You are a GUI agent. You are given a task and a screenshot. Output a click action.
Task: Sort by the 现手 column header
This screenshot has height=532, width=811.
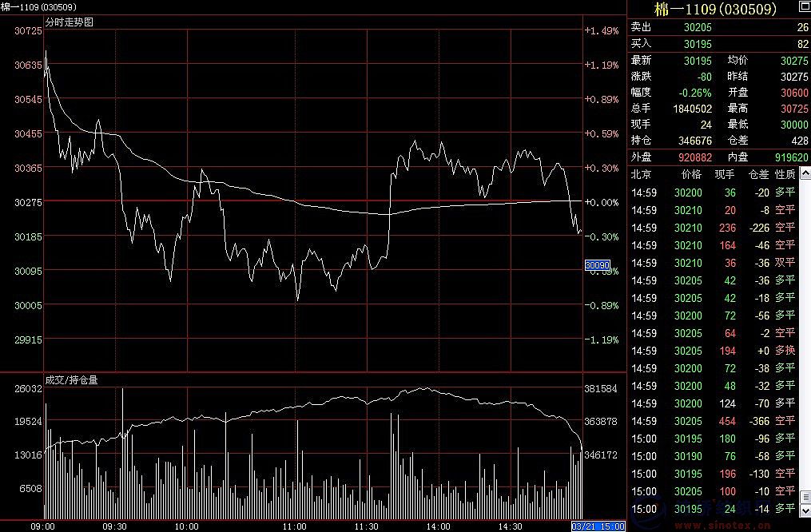[725, 174]
